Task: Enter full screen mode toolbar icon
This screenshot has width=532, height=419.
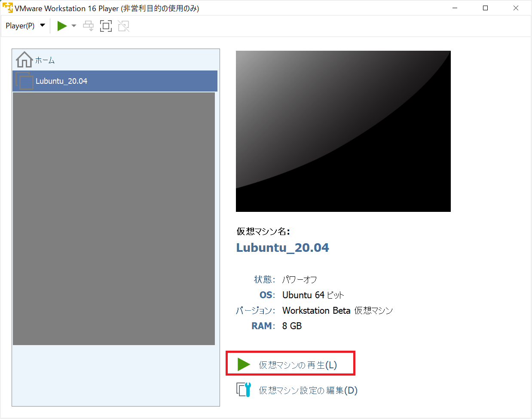Action: click(x=106, y=26)
